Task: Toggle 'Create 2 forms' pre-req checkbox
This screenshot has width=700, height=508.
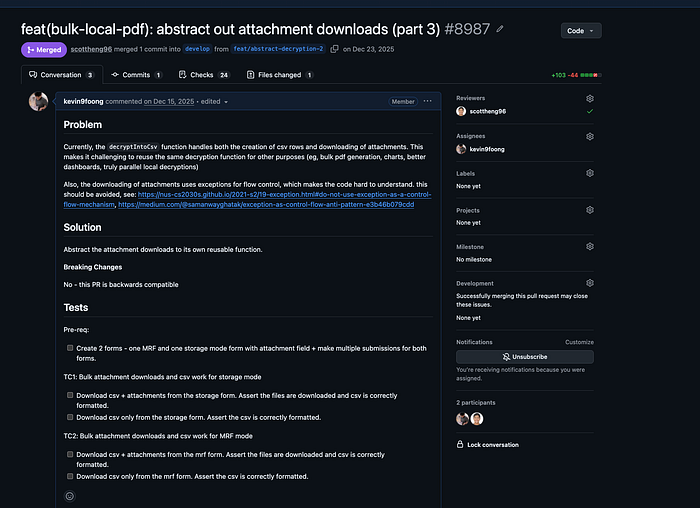Action: 70,348
